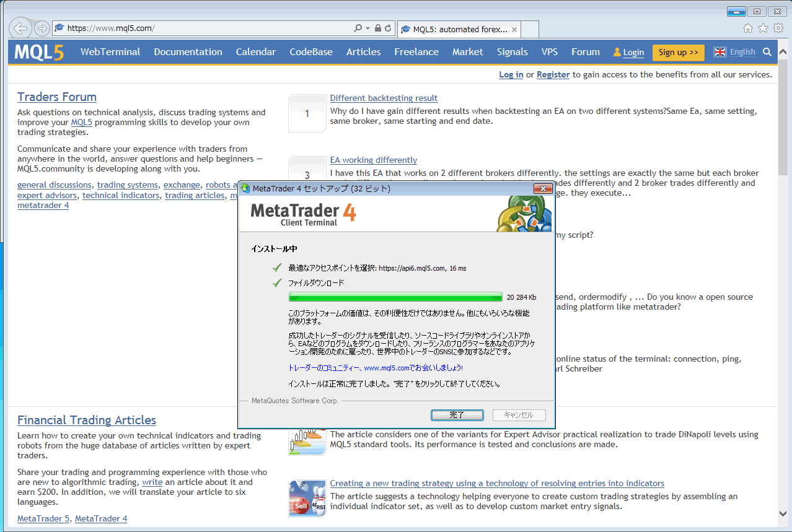
Task: Open the WebTerminal menu item
Action: tap(110, 52)
